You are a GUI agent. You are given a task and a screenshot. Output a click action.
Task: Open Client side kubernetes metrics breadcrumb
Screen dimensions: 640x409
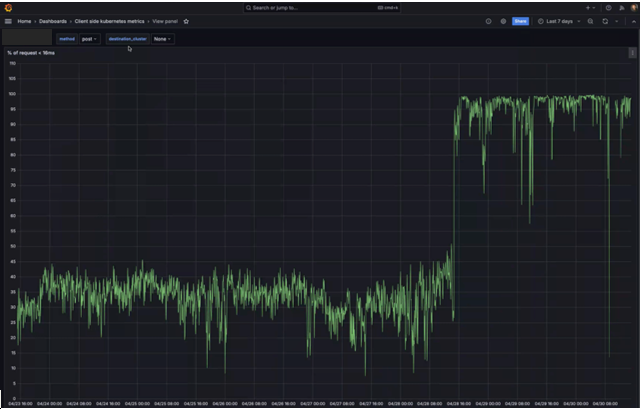click(x=110, y=21)
